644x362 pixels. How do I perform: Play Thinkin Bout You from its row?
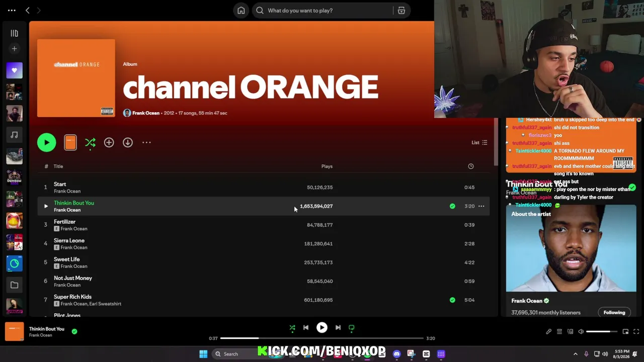(x=46, y=206)
